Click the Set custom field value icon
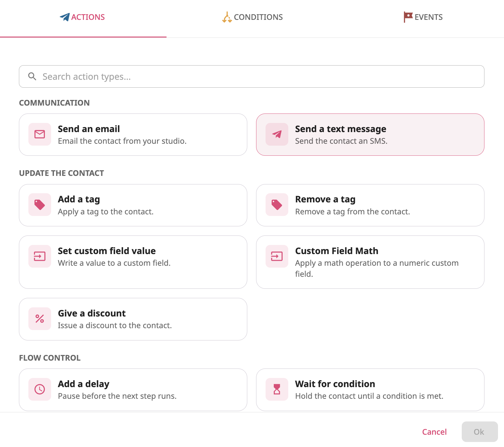The height and width of the screenshot is (447, 504). coord(40,256)
